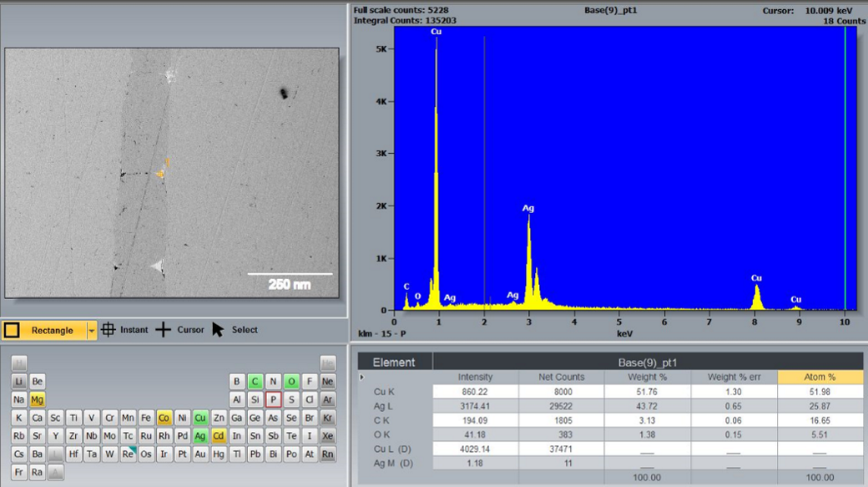Select the C K row label

tap(381, 420)
